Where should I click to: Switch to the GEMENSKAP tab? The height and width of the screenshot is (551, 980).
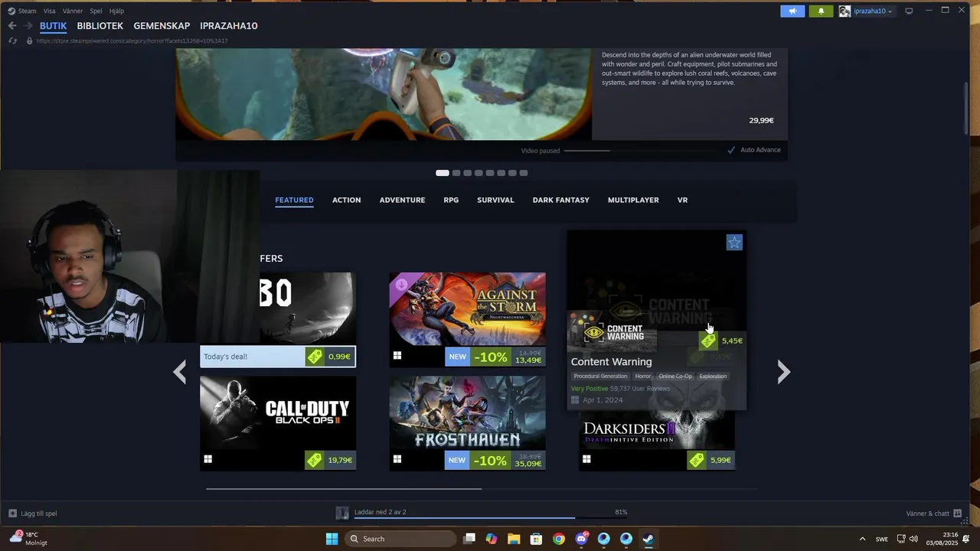pyautogui.click(x=162, y=26)
